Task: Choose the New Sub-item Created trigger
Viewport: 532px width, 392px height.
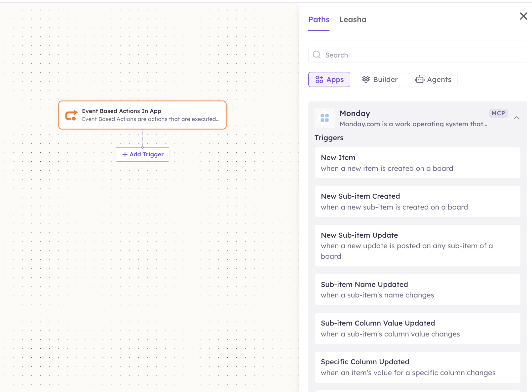Action: 418,202
